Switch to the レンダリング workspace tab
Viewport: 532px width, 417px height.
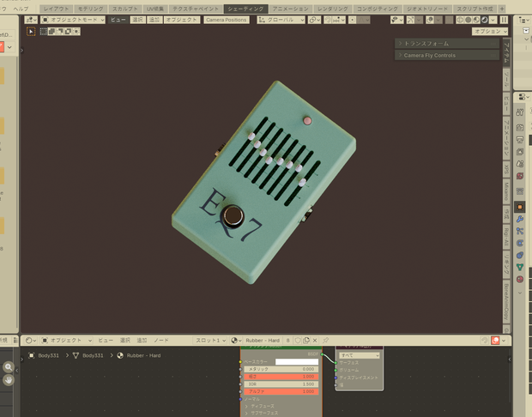(333, 9)
